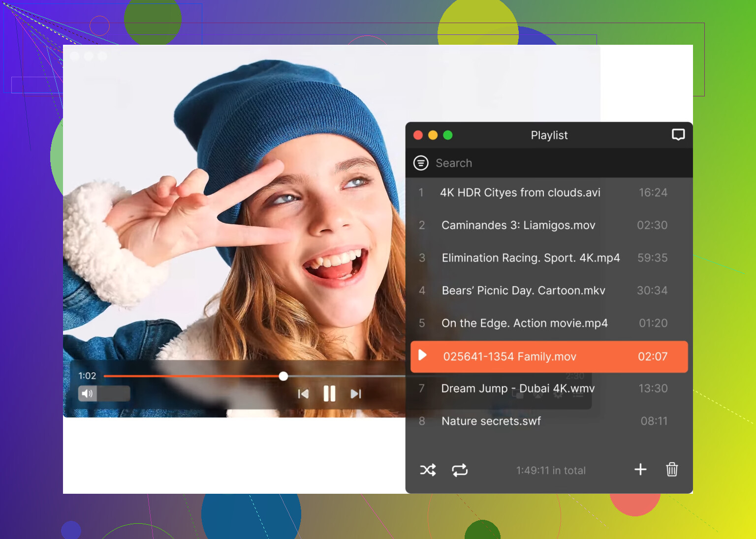Minimize the Playlist window
Image resolution: width=756 pixels, height=539 pixels.
pyautogui.click(x=433, y=135)
